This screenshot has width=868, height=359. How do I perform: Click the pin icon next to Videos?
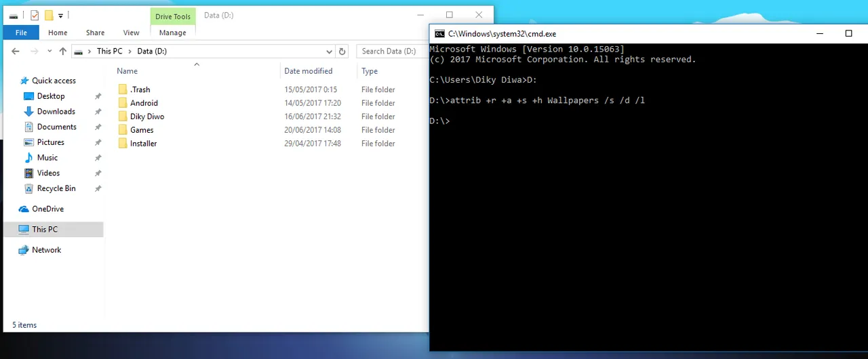pyautogui.click(x=98, y=173)
